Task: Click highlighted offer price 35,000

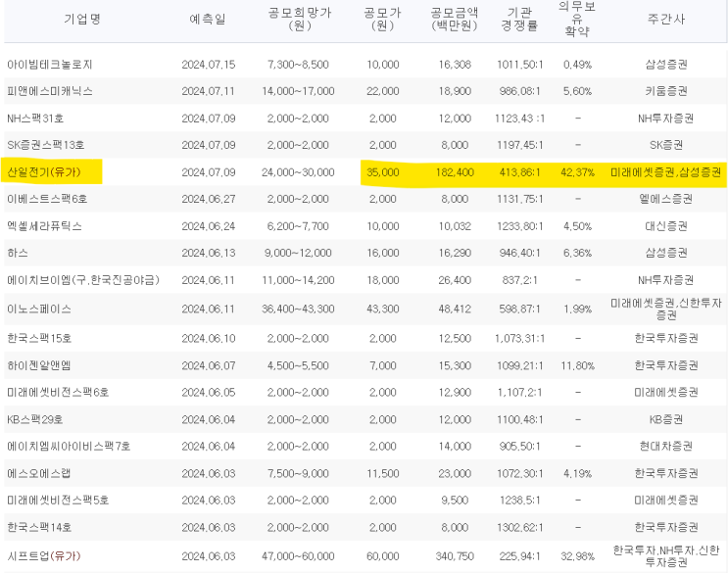Action: click(382, 172)
